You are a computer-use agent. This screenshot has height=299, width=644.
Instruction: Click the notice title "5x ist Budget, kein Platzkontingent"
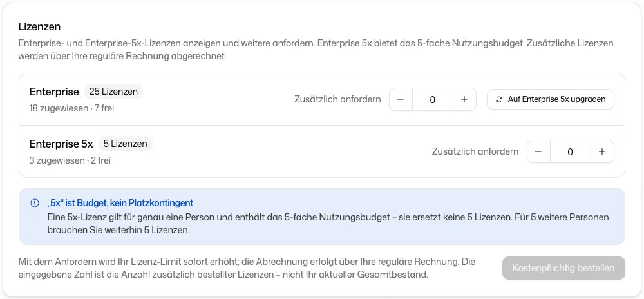pyautogui.click(x=120, y=203)
